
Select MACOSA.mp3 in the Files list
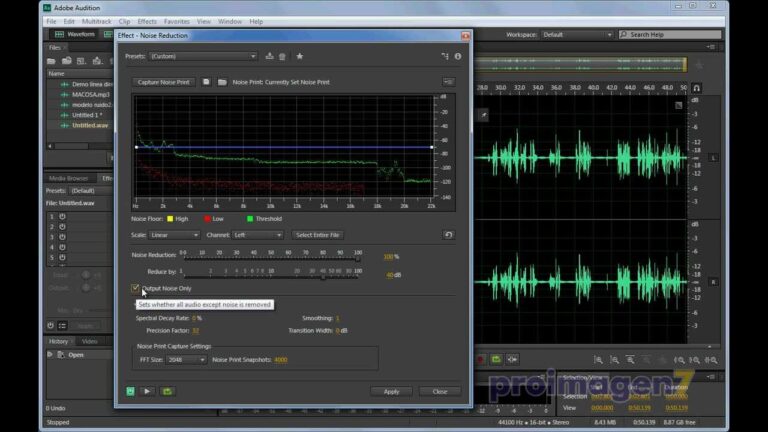point(91,95)
